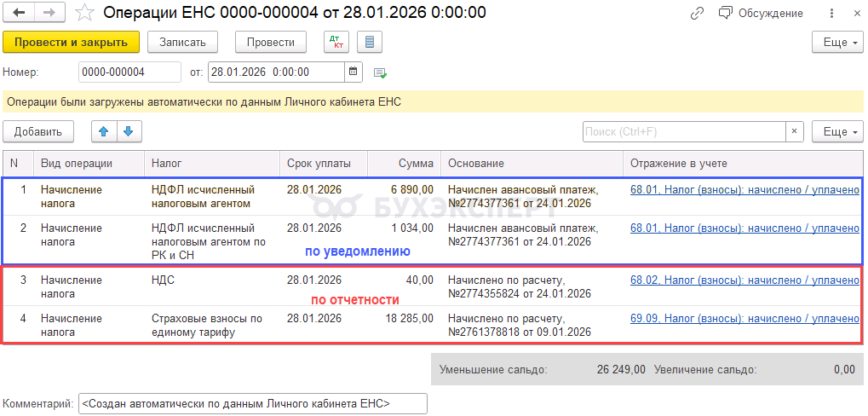Select the 6 890,00 amount cell
This screenshot has height=416, width=868.
click(x=404, y=197)
